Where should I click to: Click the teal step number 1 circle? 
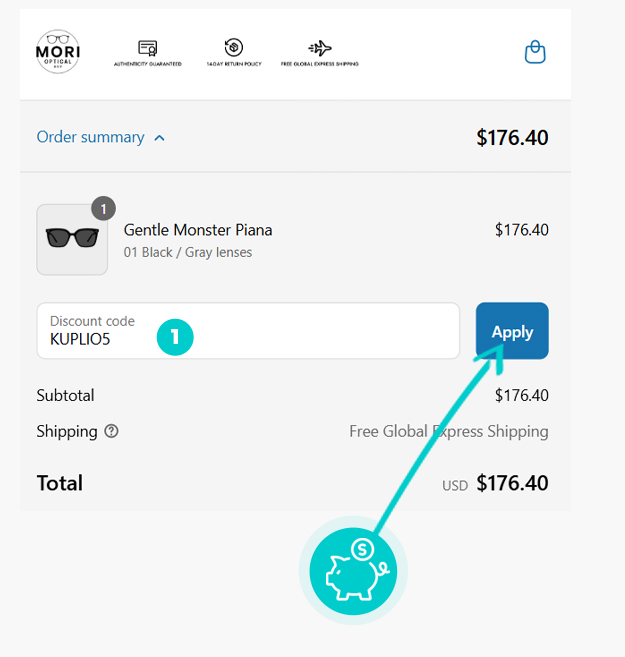coord(174,338)
